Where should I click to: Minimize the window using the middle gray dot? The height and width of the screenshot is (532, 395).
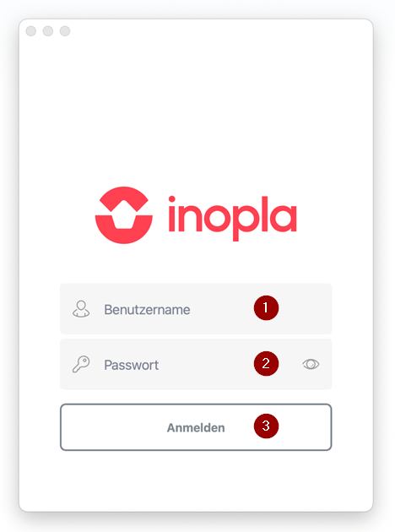tap(48, 31)
